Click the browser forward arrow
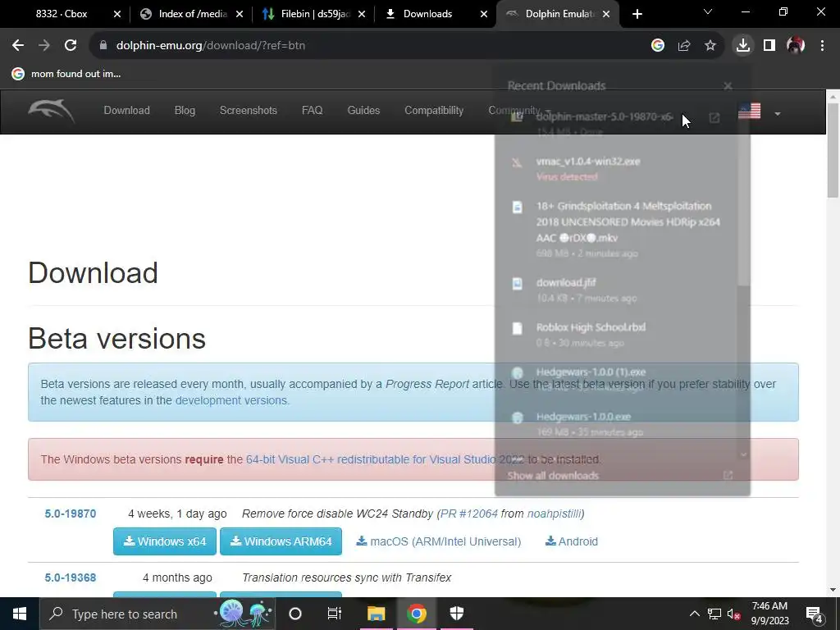The height and width of the screenshot is (630, 840). [x=44, y=46]
